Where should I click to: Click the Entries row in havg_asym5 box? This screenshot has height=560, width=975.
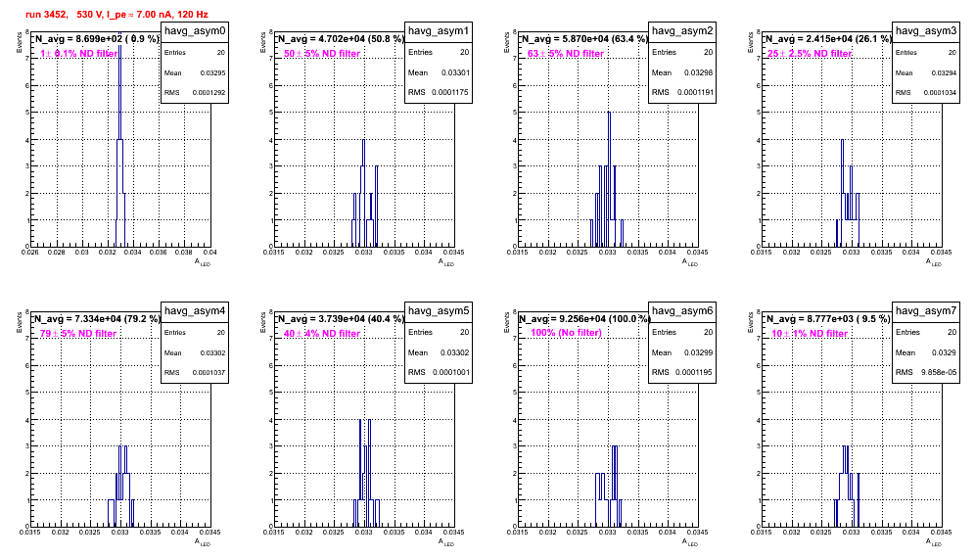[x=439, y=332]
